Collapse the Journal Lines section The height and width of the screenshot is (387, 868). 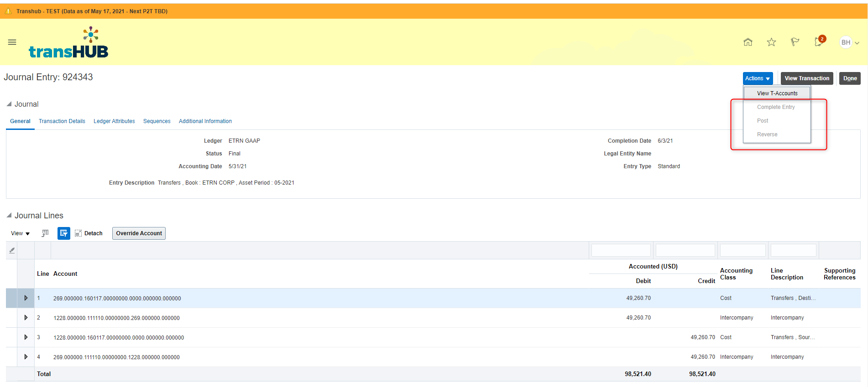[9, 215]
